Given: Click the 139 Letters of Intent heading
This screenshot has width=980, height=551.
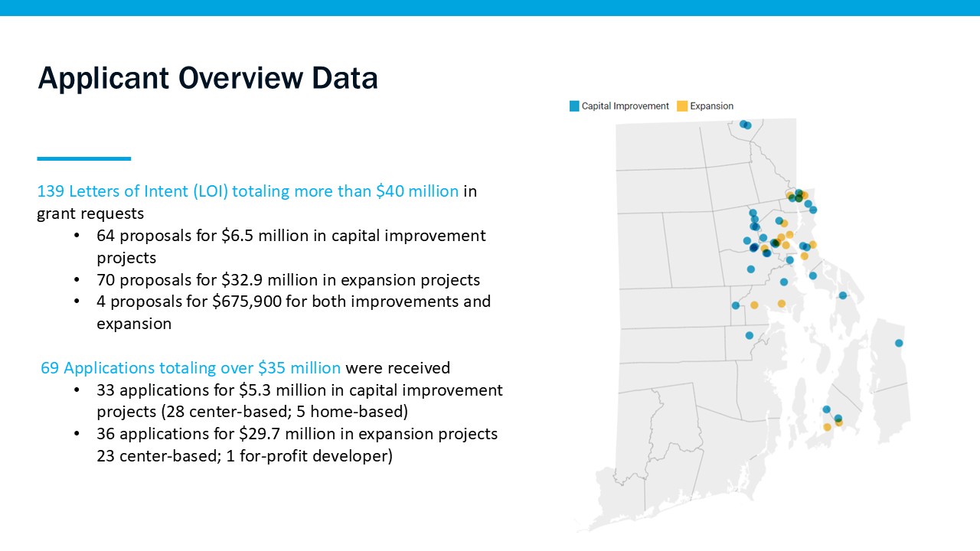Looking at the screenshot, I should tap(247, 191).
